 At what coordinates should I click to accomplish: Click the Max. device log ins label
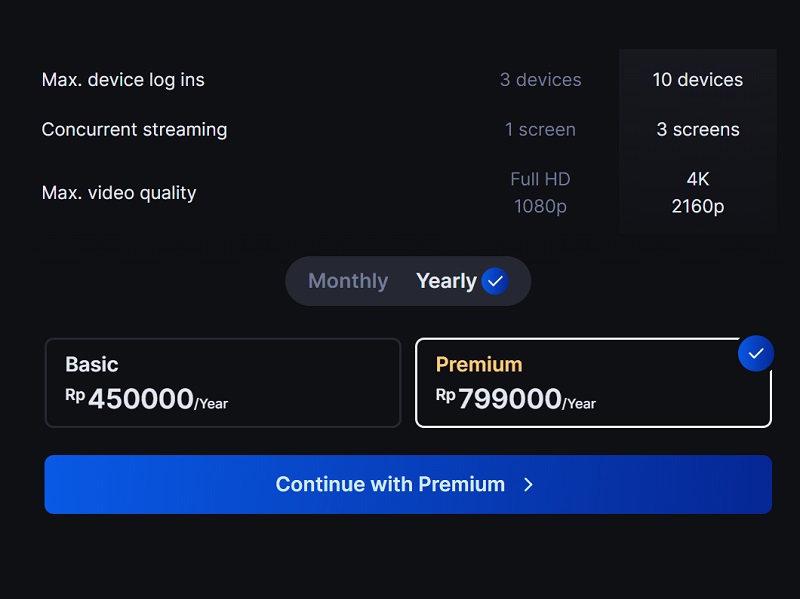123,80
